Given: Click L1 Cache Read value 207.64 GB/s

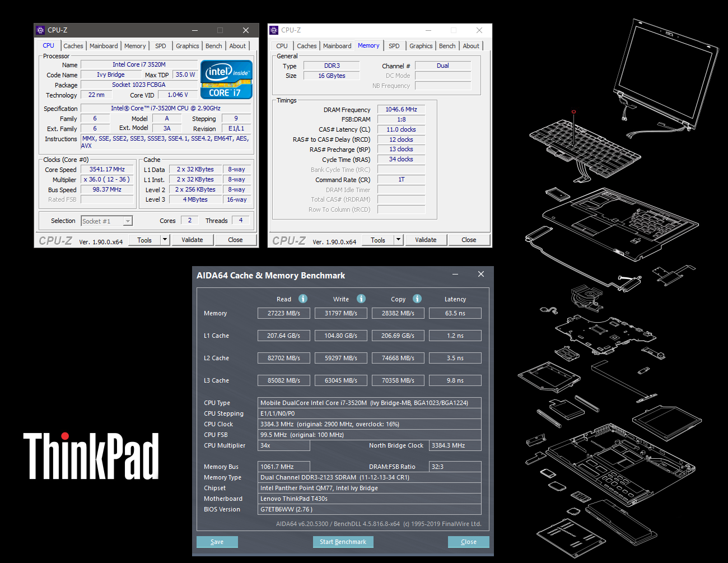Looking at the screenshot, I should tap(284, 336).
